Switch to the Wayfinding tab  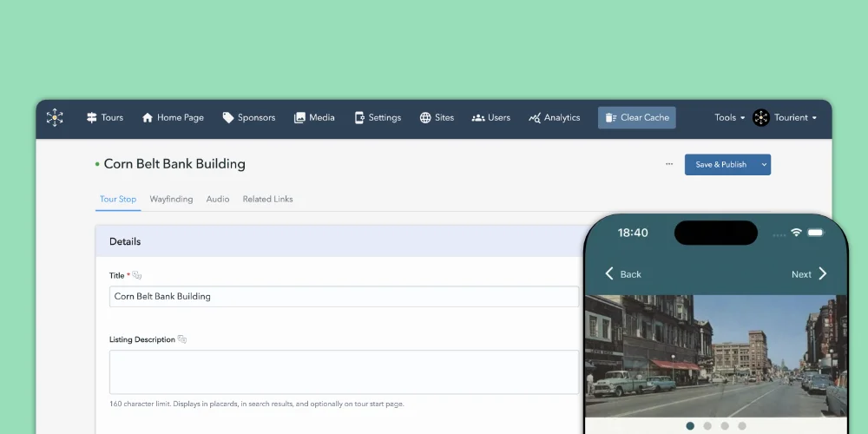[x=171, y=200]
